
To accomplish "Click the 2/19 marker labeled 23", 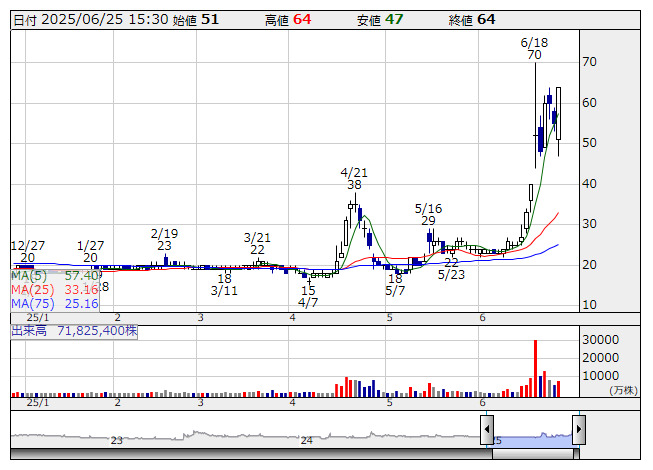I will [164, 239].
